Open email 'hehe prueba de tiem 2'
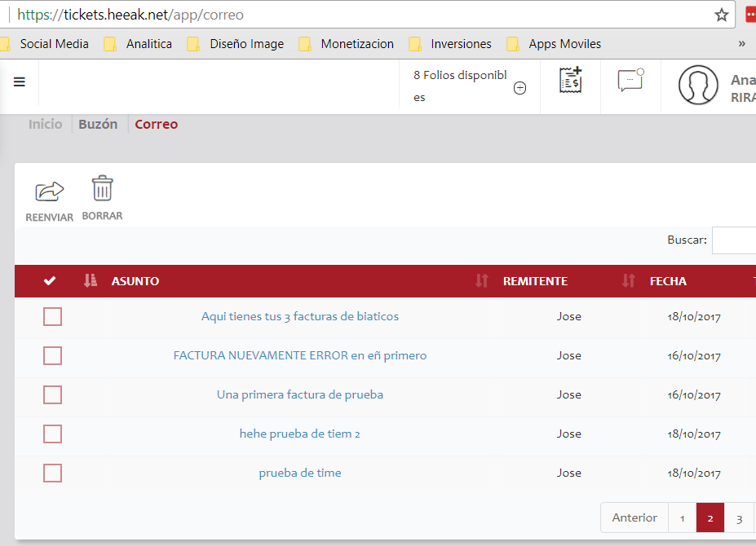The image size is (756, 546). click(x=300, y=434)
